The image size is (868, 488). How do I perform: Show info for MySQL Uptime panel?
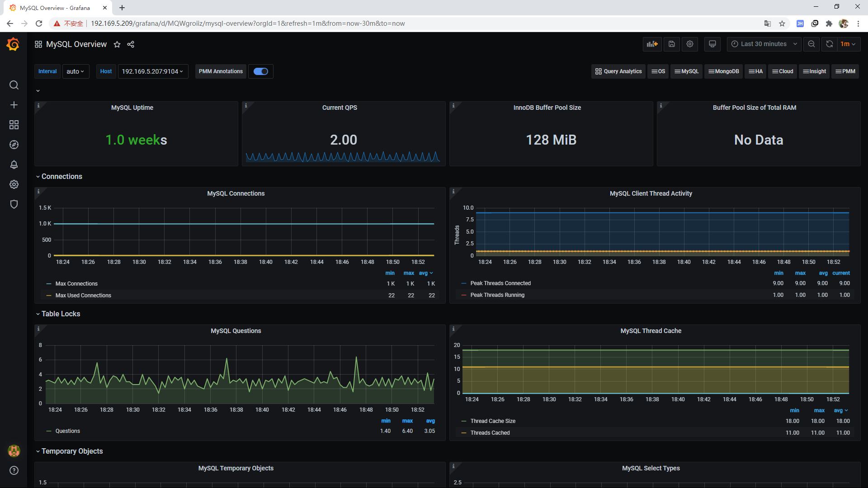coord(38,106)
